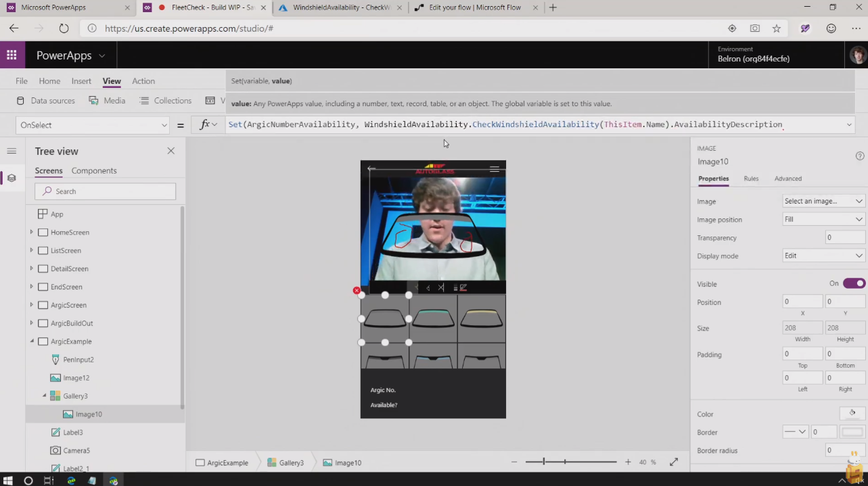This screenshot has height=486, width=868.
Task: Click the Data sources button
Action: [45, 101]
